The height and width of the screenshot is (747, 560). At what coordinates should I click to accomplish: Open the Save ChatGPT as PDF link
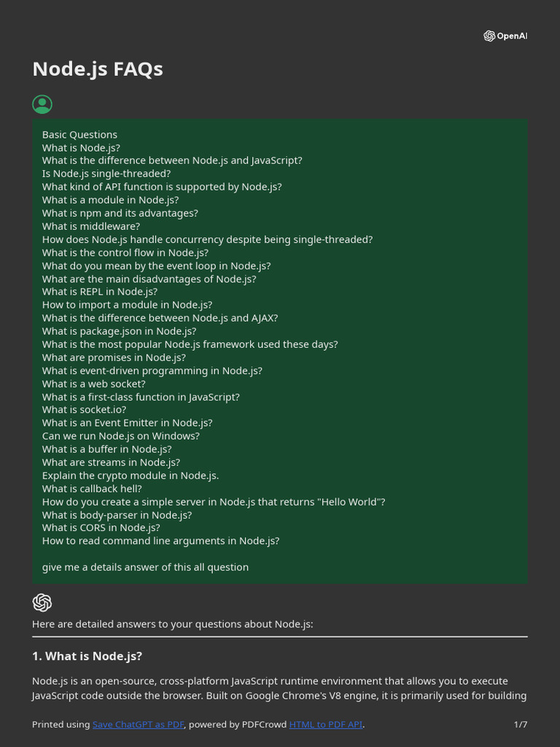[139, 724]
